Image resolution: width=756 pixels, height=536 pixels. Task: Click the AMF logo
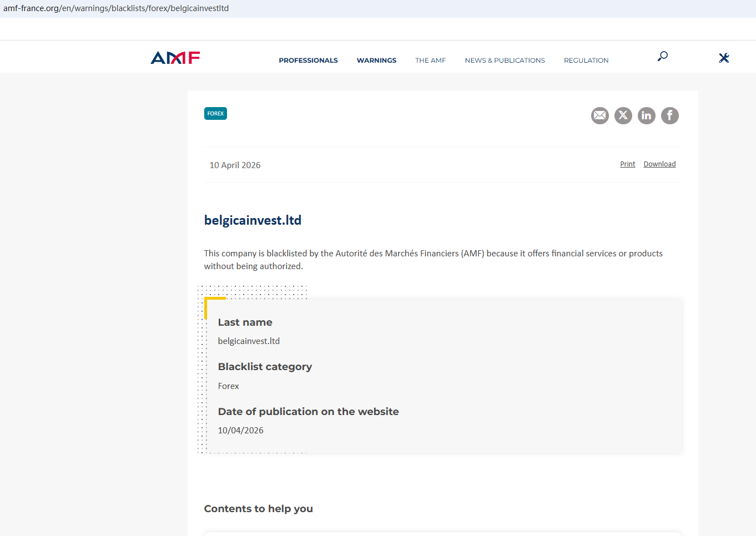coord(175,58)
